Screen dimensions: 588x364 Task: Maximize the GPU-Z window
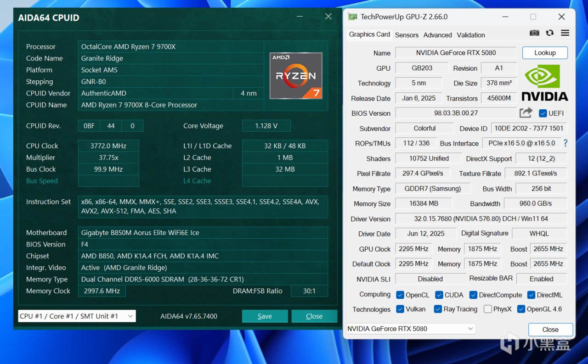[x=533, y=17]
